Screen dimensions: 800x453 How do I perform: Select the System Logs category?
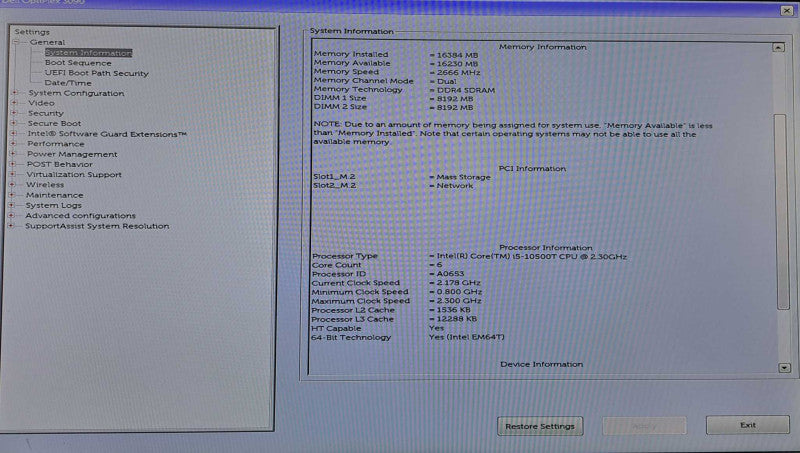[x=54, y=205]
